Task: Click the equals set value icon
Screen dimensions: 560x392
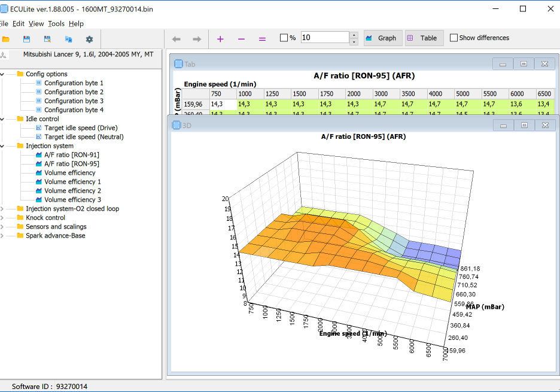Action: pos(262,39)
